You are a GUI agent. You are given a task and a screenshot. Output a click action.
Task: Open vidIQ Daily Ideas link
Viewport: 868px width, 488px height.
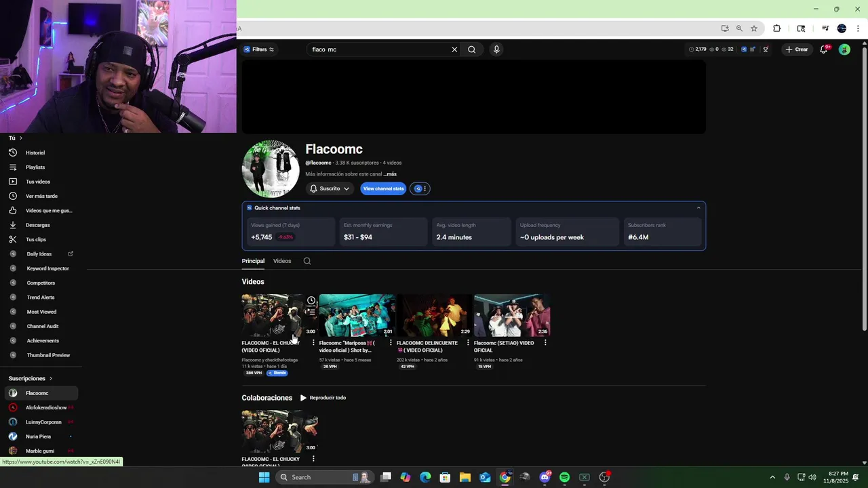pyautogui.click(x=39, y=254)
